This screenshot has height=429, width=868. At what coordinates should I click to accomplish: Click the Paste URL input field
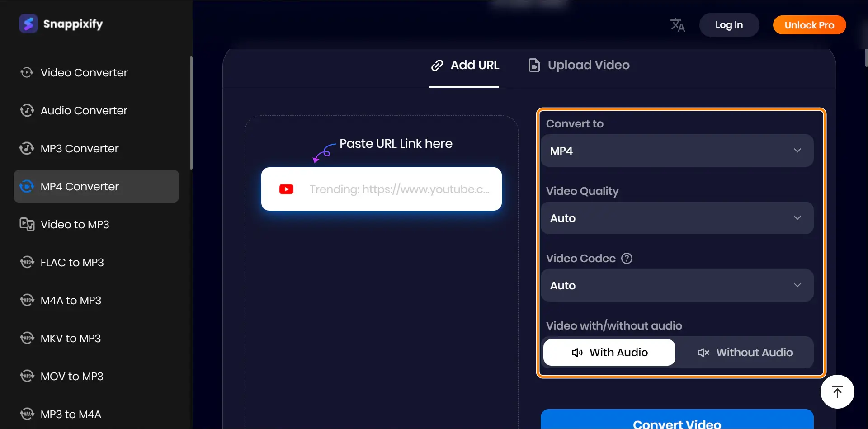coord(399,189)
